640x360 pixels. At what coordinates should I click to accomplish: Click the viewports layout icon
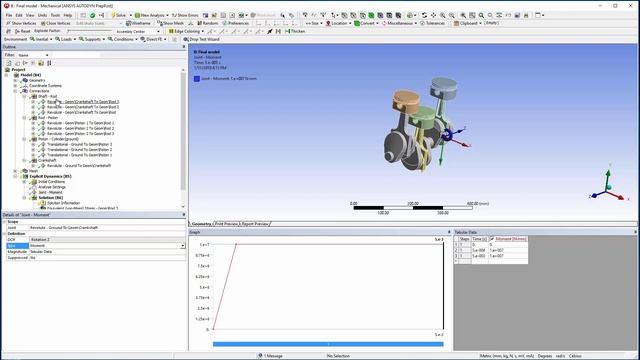(x=539, y=15)
